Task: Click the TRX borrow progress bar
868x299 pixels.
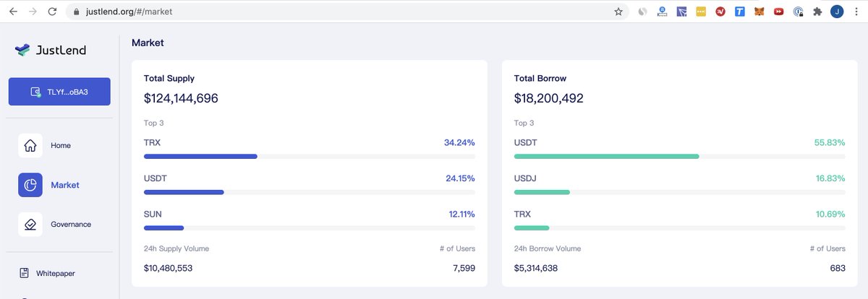Action: [680, 228]
